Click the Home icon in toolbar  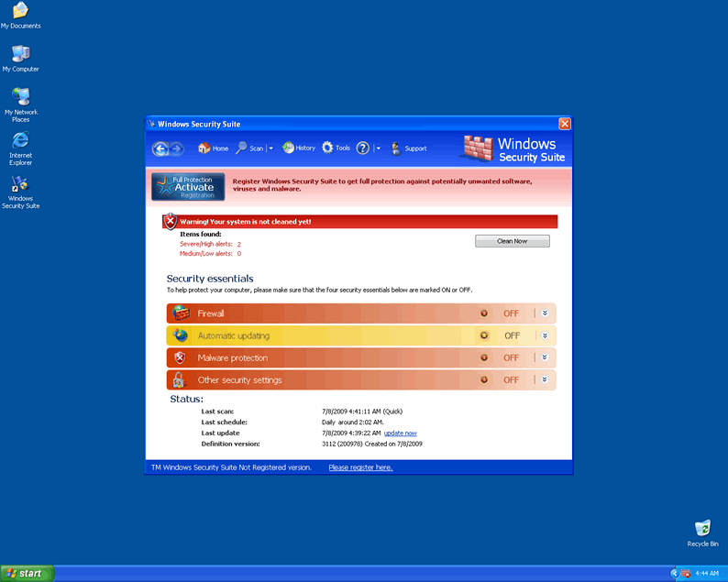click(x=204, y=148)
